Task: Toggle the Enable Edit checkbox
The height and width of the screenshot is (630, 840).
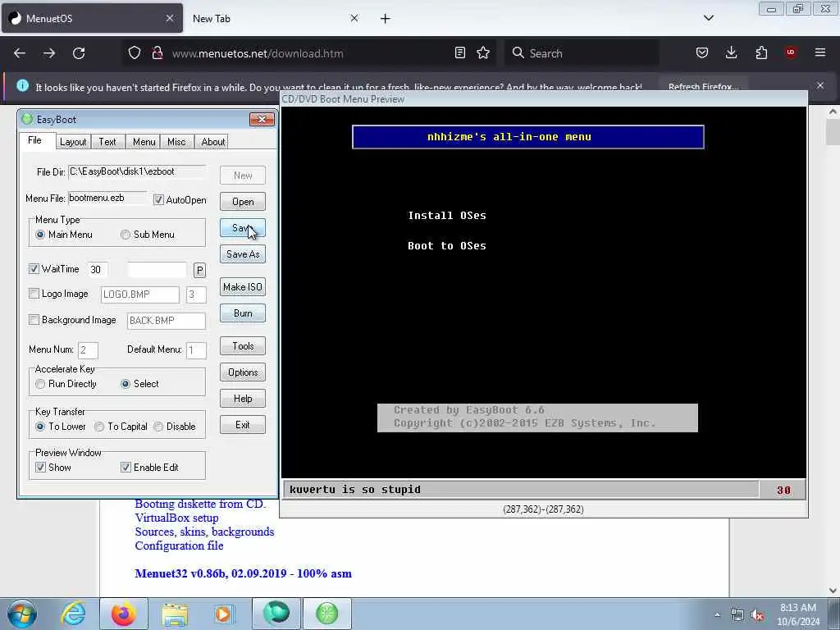Action: (x=126, y=468)
